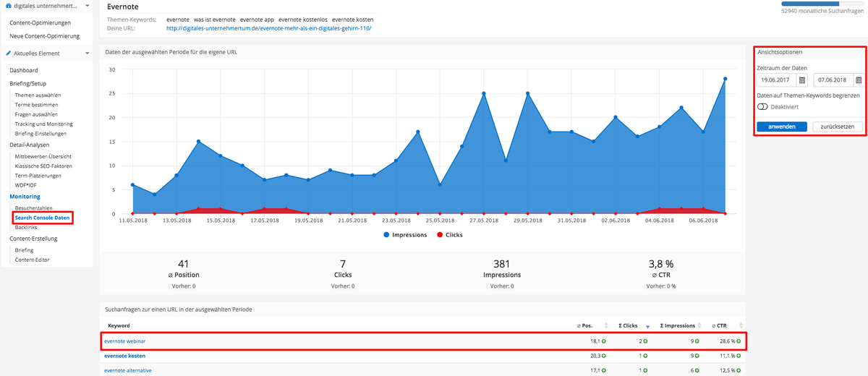Open keyword link evernote kosten in table
Screen dimensions: 868x376
click(x=124, y=356)
